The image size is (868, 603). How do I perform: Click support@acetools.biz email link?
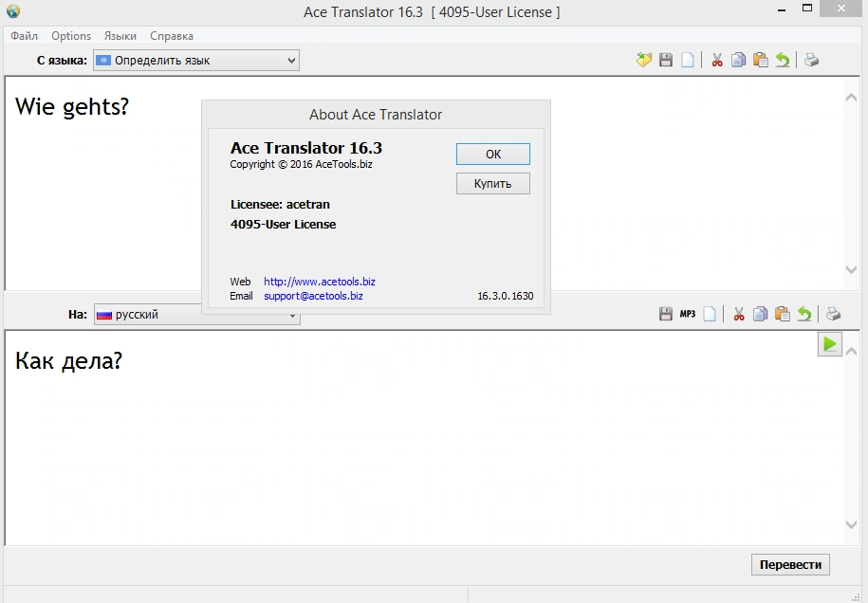tap(313, 296)
